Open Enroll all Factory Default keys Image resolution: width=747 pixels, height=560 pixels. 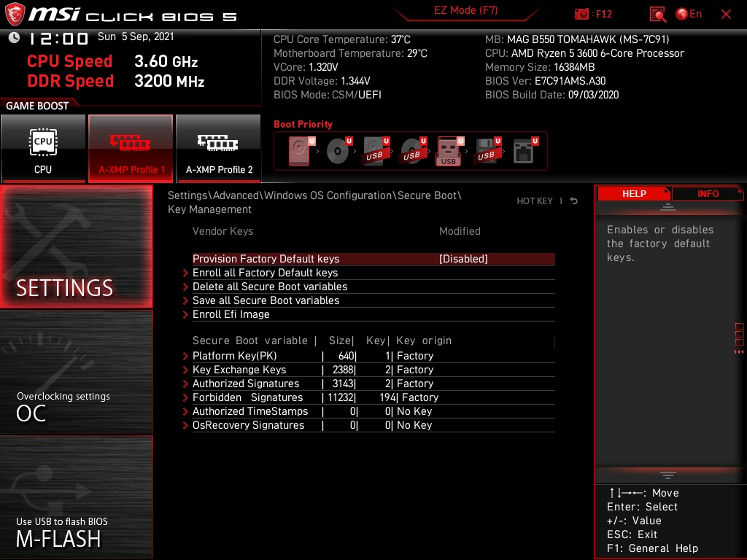(373, 273)
